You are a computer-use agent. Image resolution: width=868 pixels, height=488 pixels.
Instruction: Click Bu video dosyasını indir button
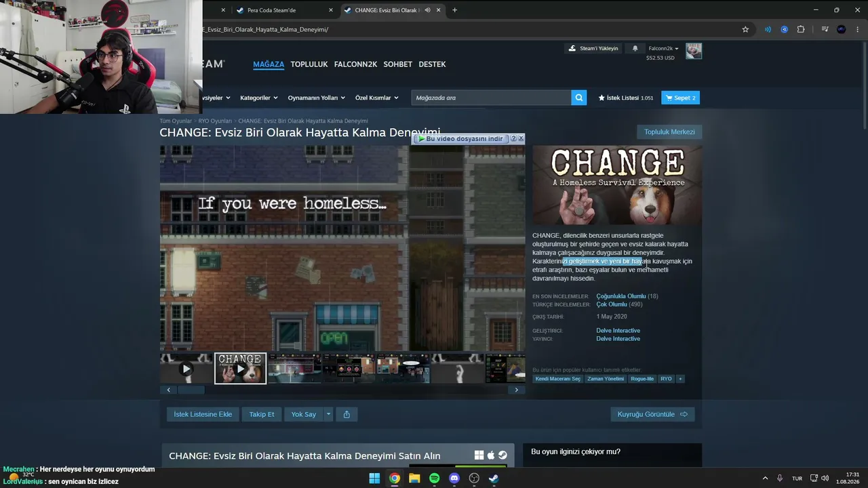(460, 138)
